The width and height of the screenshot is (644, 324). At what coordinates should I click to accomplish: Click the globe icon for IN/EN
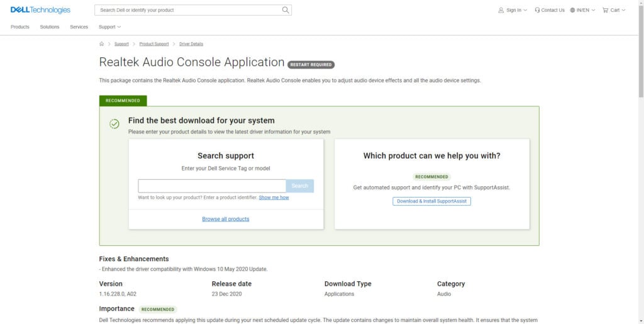pyautogui.click(x=572, y=10)
